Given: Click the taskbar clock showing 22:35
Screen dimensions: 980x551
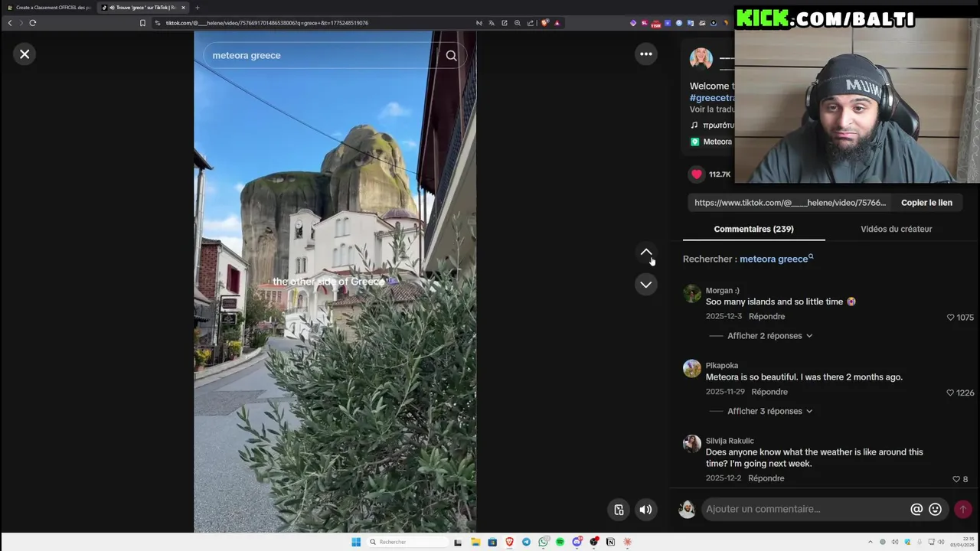Looking at the screenshot, I should (x=963, y=542).
